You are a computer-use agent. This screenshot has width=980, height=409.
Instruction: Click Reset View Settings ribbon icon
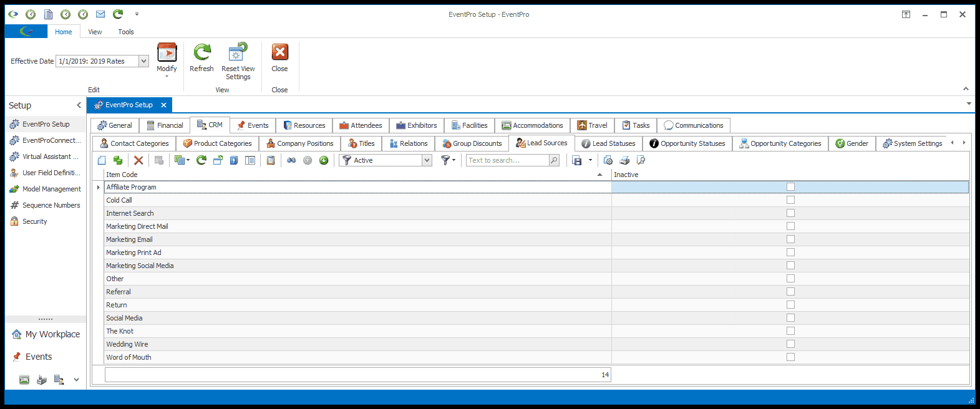[x=238, y=52]
